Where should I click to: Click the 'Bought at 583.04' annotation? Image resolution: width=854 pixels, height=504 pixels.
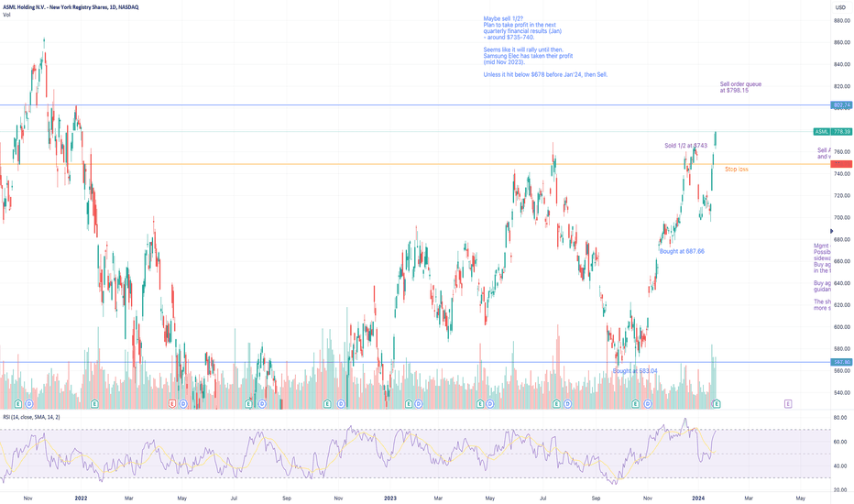click(635, 371)
